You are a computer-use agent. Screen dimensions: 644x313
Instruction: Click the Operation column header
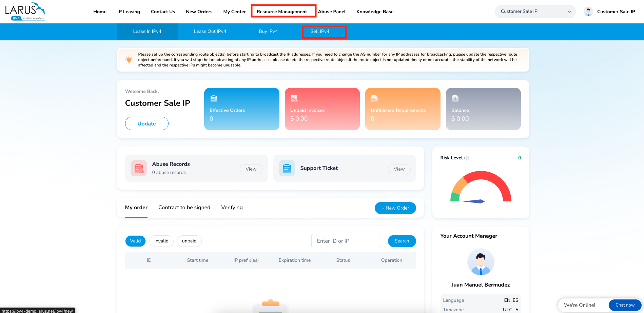[x=392, y=260]
